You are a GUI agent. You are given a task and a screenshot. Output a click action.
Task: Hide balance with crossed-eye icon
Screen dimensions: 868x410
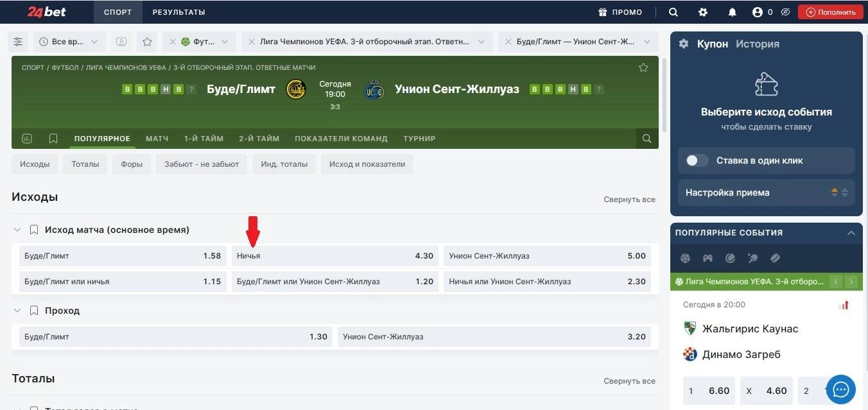click(x=785, y=12)
